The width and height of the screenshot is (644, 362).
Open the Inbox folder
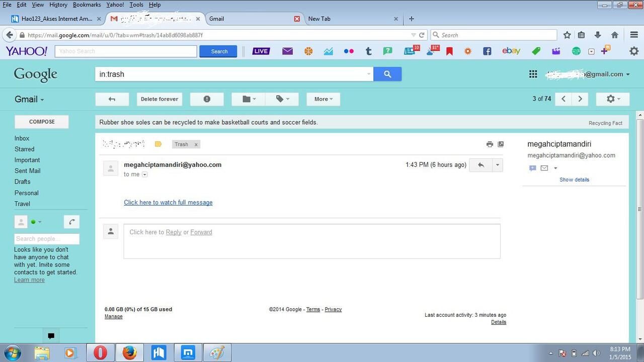click(22, 138)
